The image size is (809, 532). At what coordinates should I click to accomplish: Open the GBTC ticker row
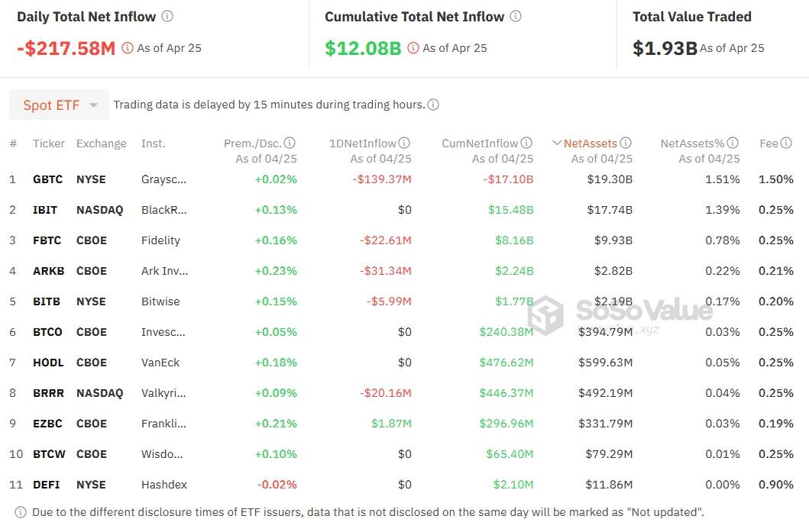coord(401,179)
